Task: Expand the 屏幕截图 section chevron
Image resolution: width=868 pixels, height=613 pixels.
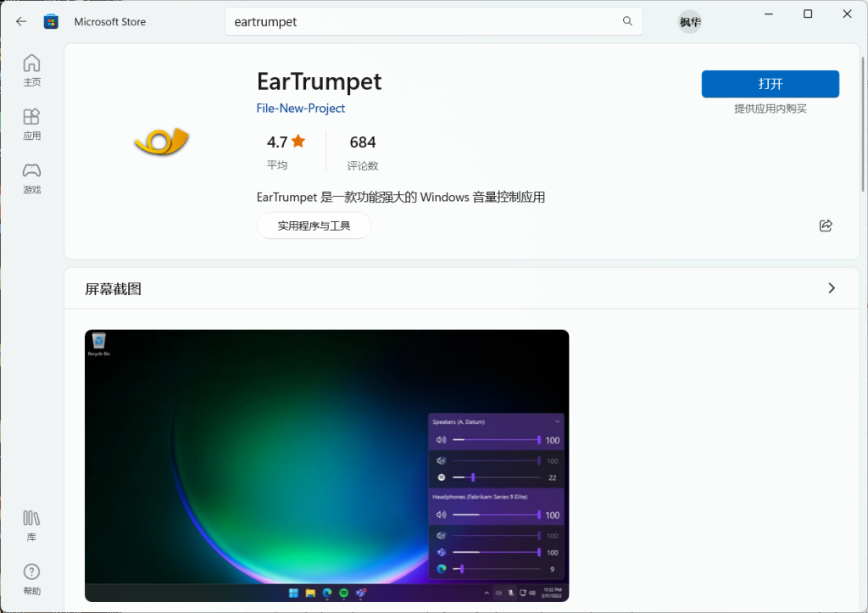Action: 831,288
